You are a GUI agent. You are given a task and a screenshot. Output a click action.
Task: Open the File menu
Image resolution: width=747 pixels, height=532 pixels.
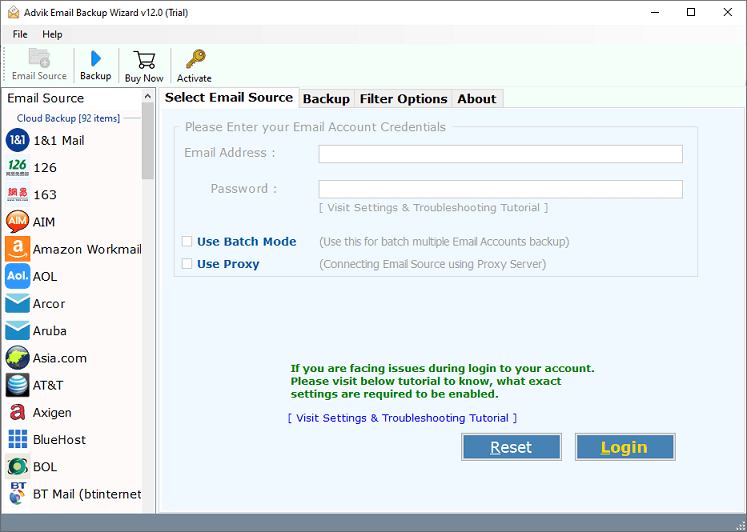20,34
